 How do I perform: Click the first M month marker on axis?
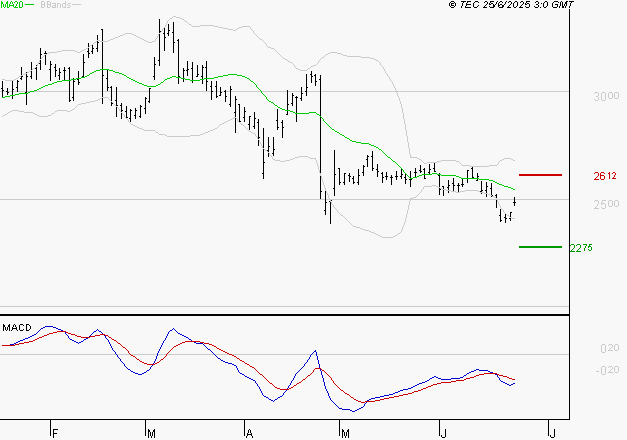[151, 433]
